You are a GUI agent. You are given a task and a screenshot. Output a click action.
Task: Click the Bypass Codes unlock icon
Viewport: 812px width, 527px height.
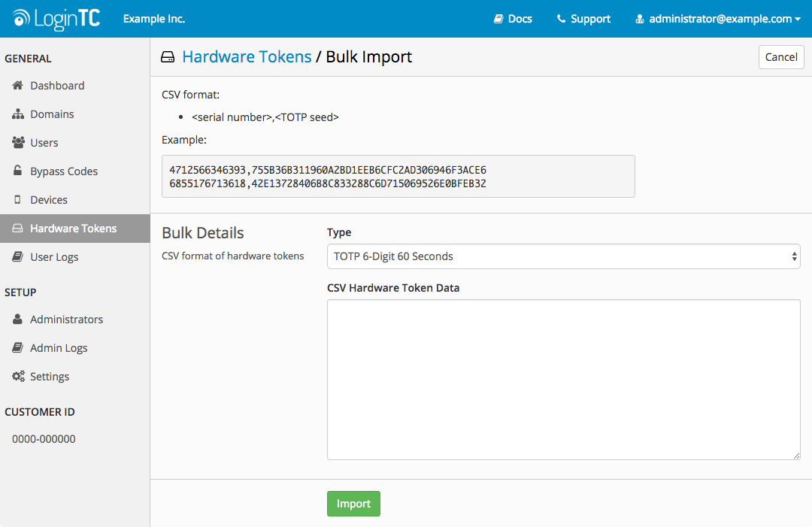pos(17,171)
